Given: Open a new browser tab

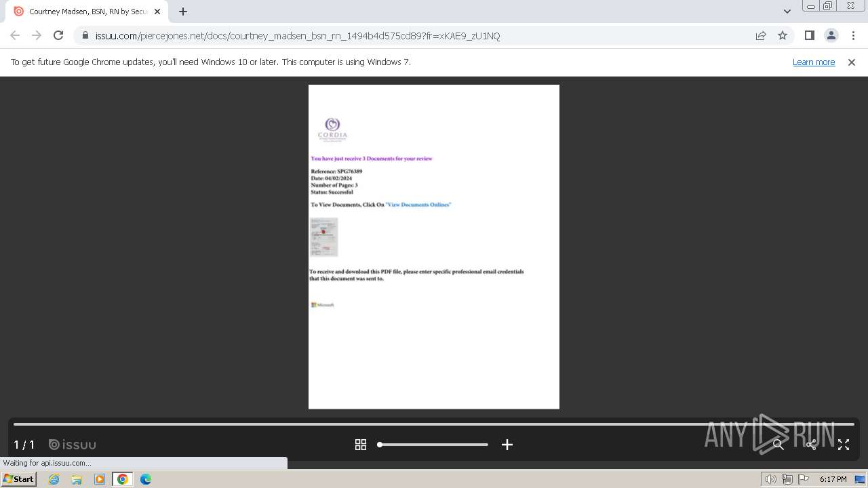Looking at the screenshot, I should (182, 12).
